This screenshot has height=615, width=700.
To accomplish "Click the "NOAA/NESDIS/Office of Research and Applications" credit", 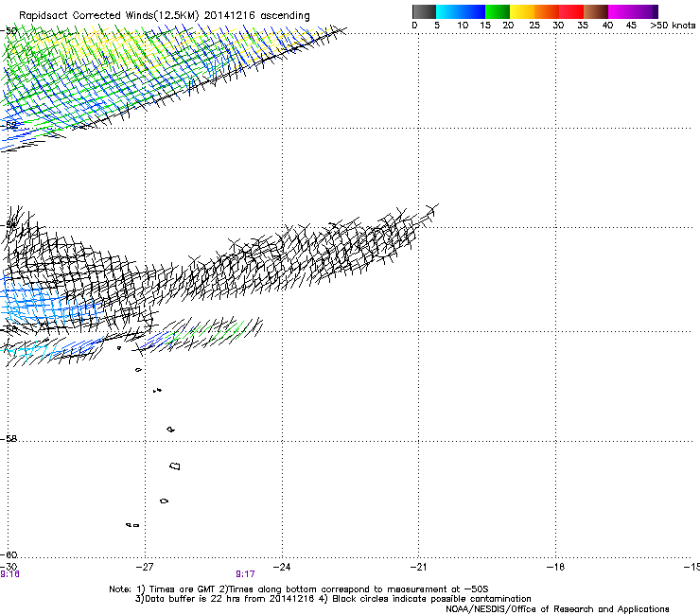I will [557, 609].
